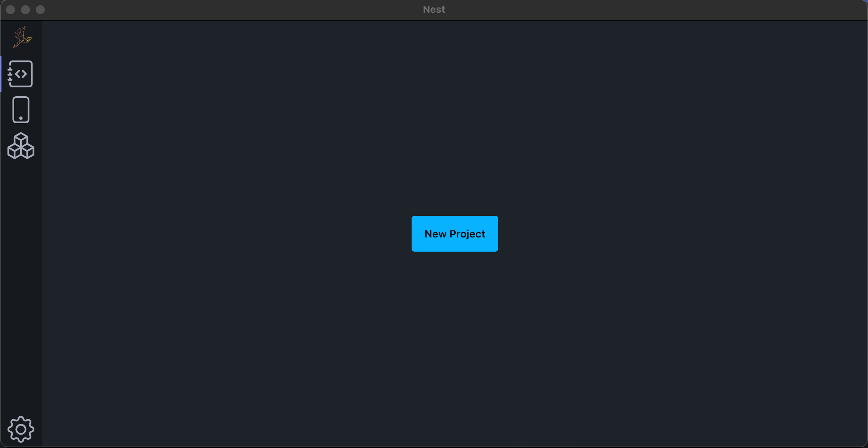
Task: Switch to the device tab in the sidebar
Action: [x=21, y=109]
